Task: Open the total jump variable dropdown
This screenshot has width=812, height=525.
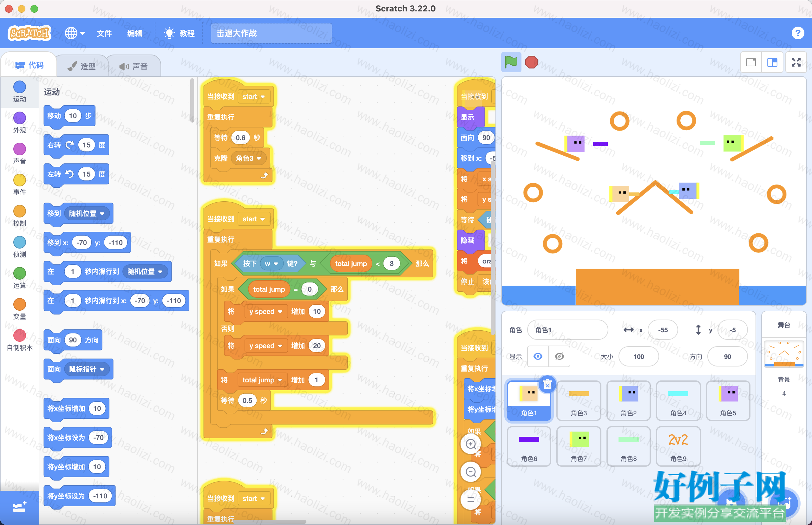Action: click(x=262, y=380)
